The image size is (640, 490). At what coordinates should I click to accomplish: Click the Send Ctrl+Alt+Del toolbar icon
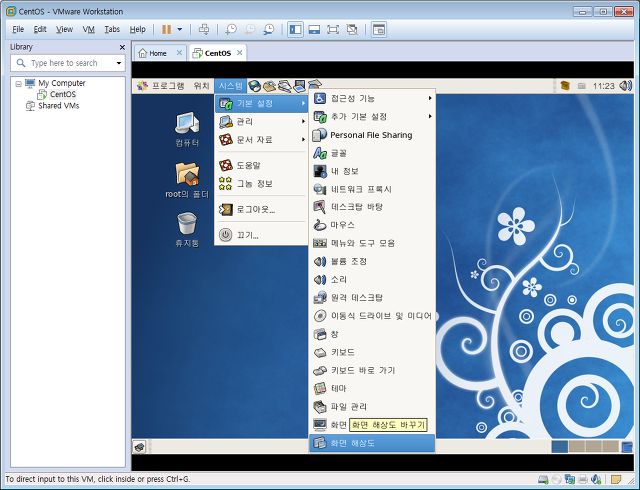coord(204,29)
